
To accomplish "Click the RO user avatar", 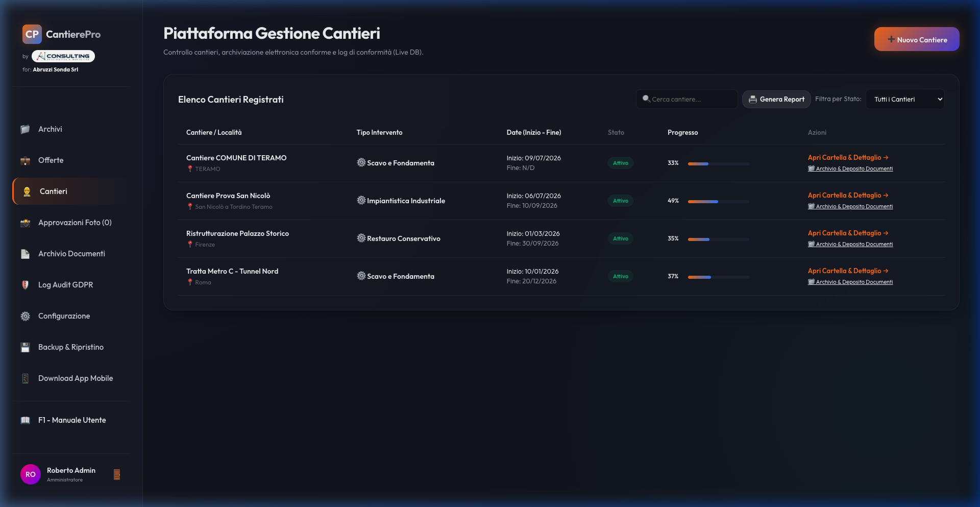I will coord(31,474).
